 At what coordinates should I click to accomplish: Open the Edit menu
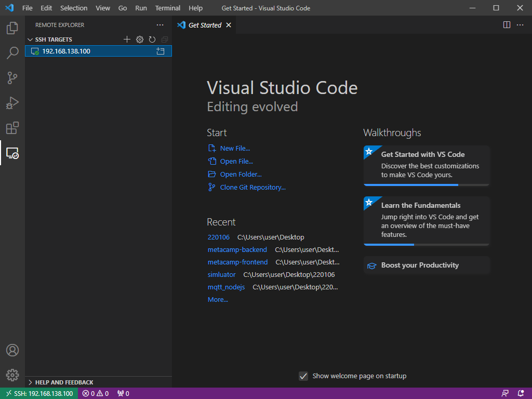point(46,8)
